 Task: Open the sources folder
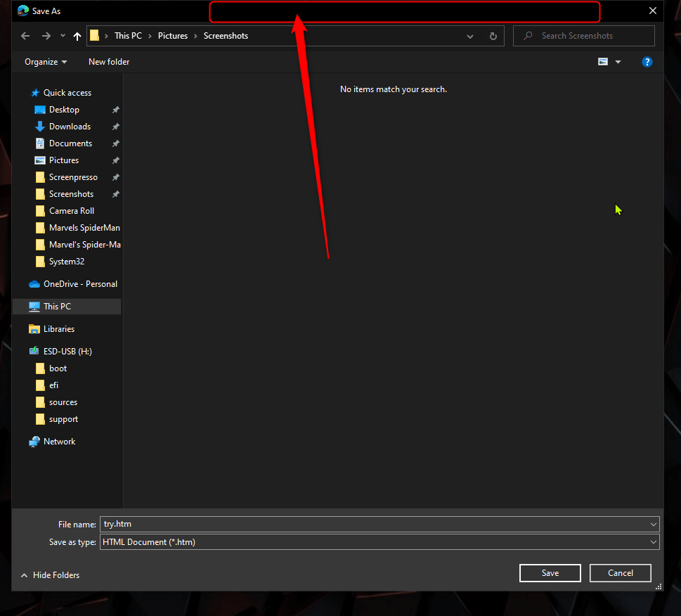pyautogui.click(x=63, y=402)
